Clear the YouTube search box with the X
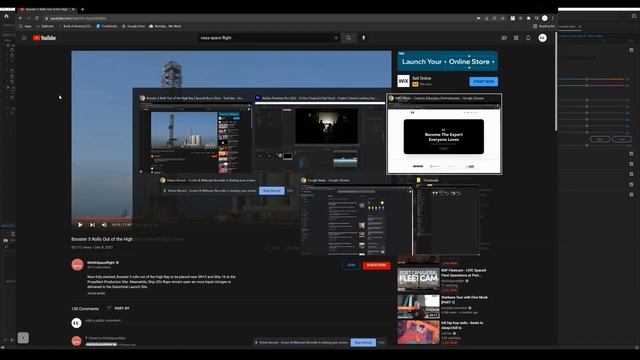Viewport: 640px width, 360px height. [336, 38]
